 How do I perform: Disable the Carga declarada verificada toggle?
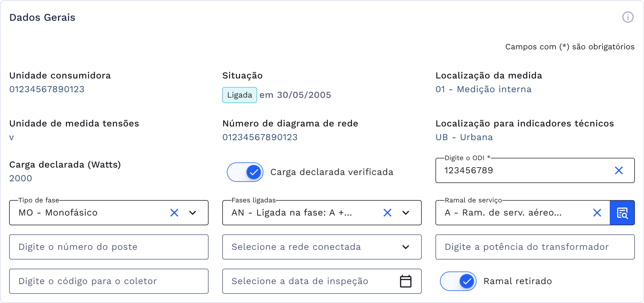coord(245,172)
